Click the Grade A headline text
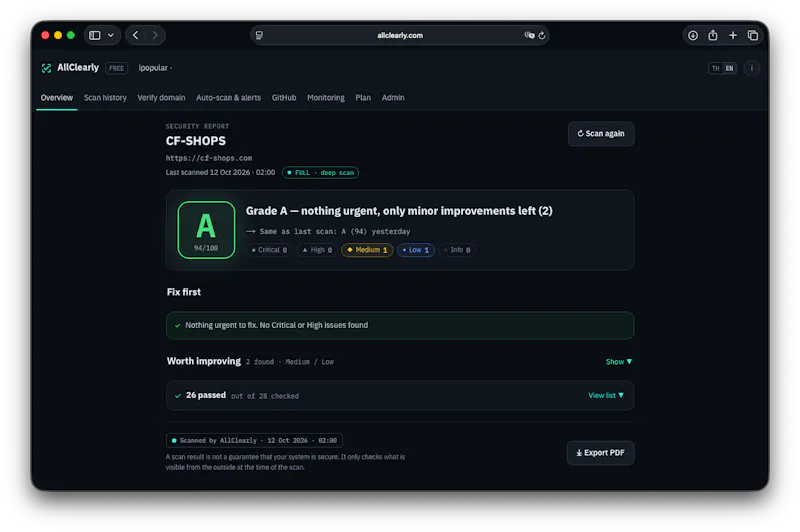The image size is (800, 532). 399,211
